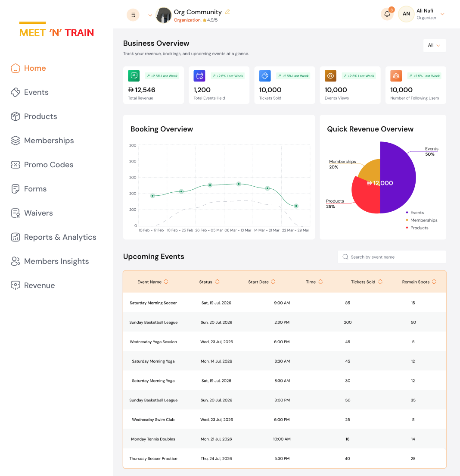Click the Wednesday Yoga Session row name
The height and width of the screenshot is (476, 460).
[x=153, y=342]
